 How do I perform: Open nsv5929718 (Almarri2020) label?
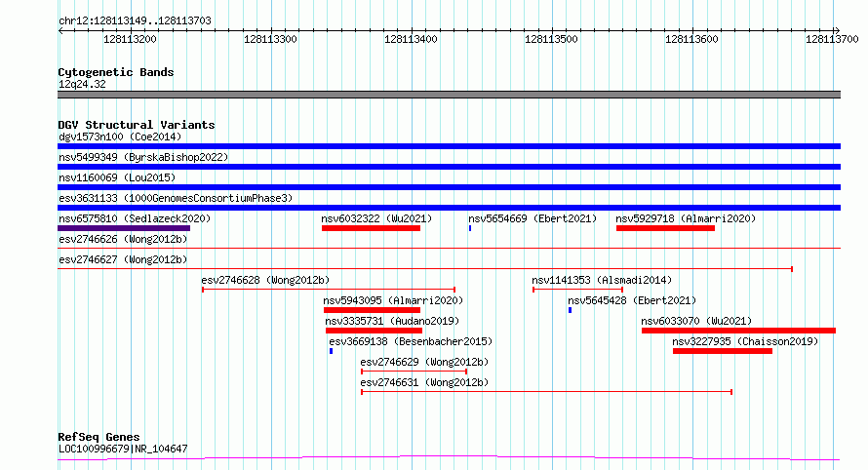point(686,218)
